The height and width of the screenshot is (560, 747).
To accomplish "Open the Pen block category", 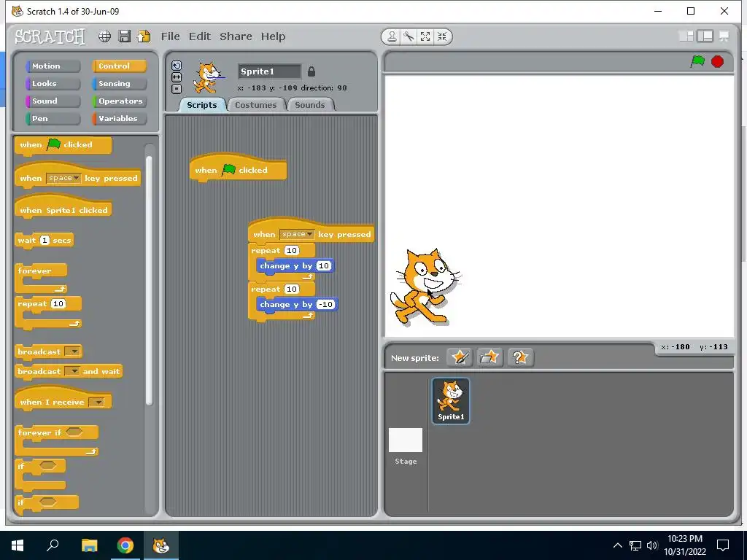I will click(x=53, y=119).
